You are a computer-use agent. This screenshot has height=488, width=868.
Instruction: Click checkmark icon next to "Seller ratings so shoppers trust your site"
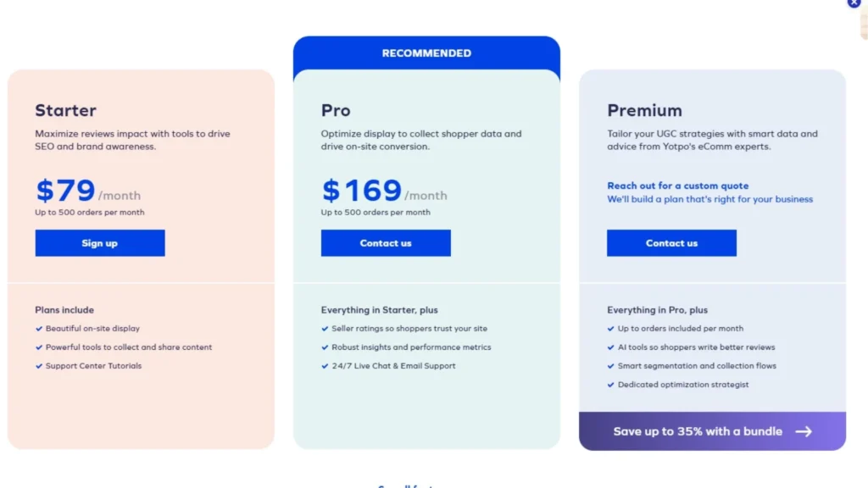(325, 329)
